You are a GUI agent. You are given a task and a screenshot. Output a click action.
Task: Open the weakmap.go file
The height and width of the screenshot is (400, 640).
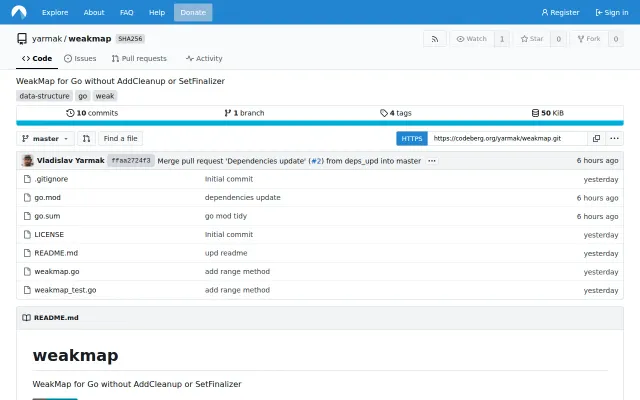pos(57,271)
